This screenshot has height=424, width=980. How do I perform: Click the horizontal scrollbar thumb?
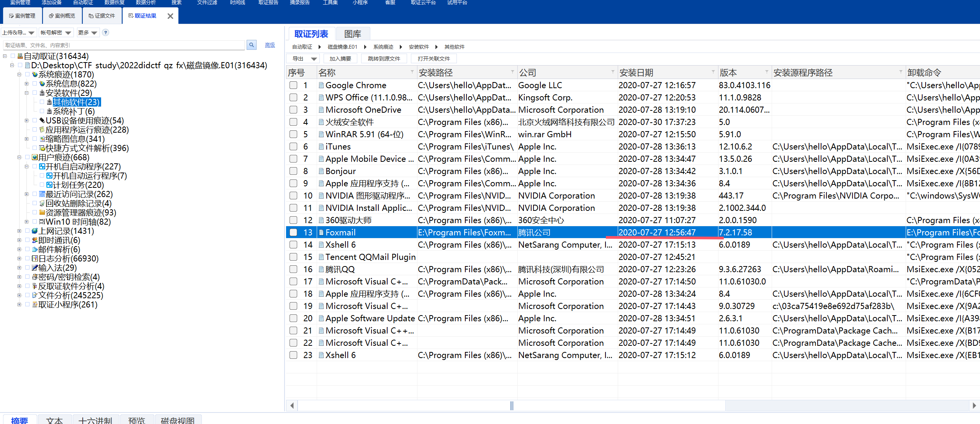(x=512, y=405)
